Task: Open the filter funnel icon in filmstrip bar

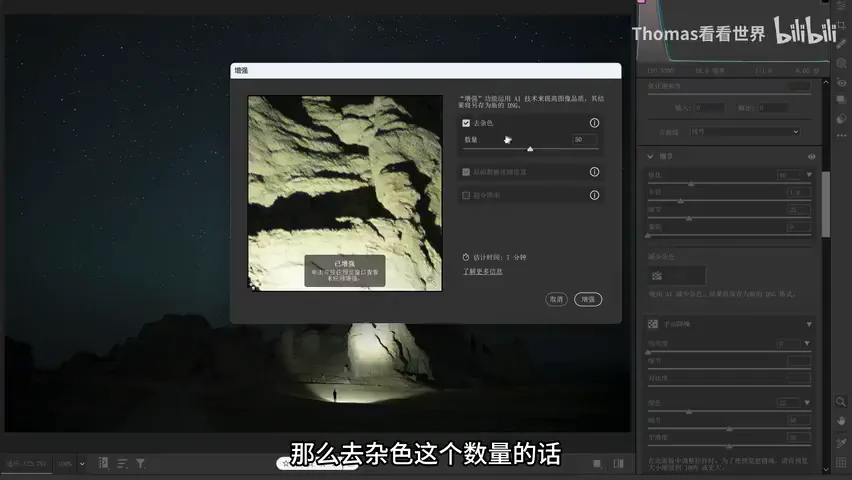Action: click(x=140, y=464)
